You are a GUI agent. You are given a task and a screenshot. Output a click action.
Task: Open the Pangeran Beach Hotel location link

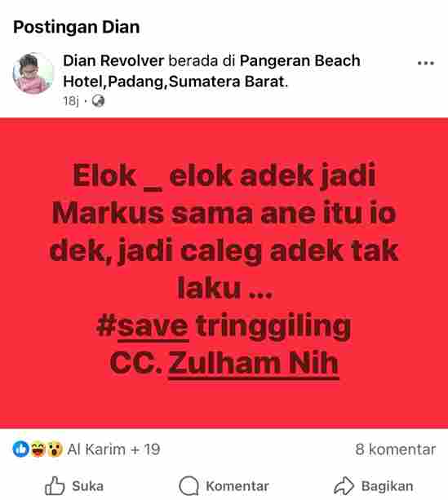click(x=211, y=71)
